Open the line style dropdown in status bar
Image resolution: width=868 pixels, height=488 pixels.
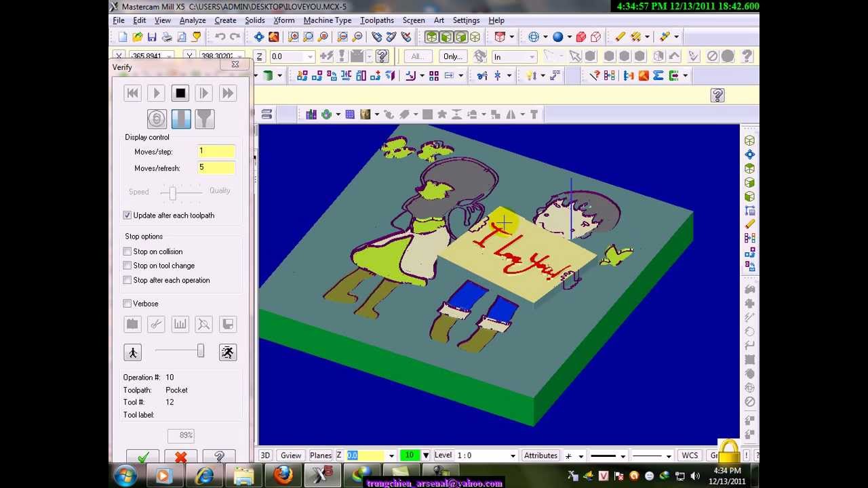pos(623,455)
